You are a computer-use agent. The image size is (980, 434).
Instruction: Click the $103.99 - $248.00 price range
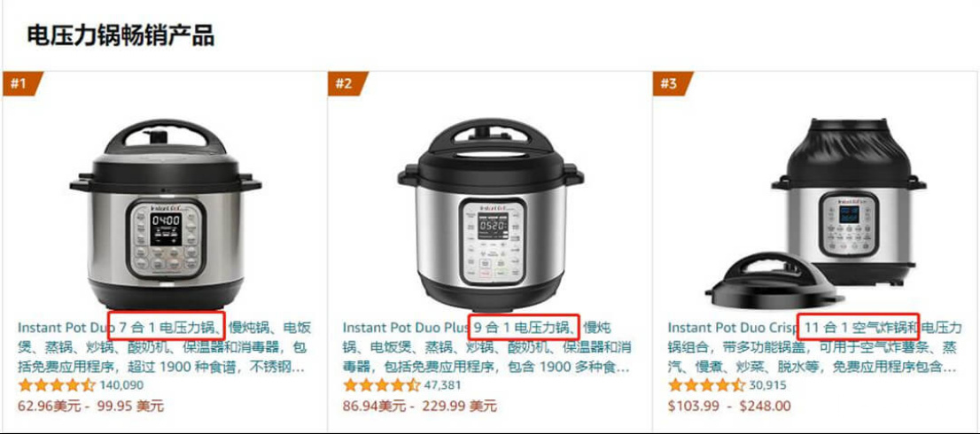tap(729, 407)
